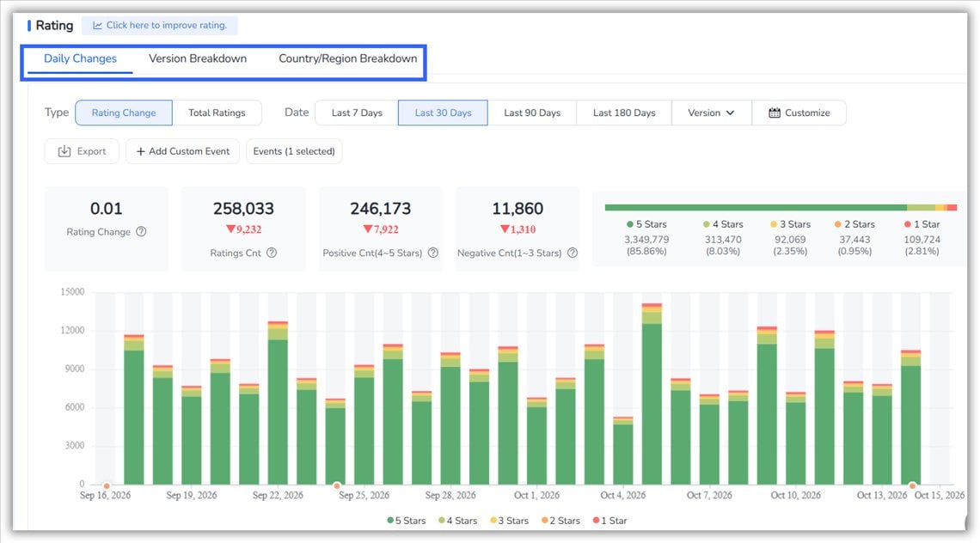Select the Total Ratings type option
The height and width of the screenshot is (543, 980).
217,113
